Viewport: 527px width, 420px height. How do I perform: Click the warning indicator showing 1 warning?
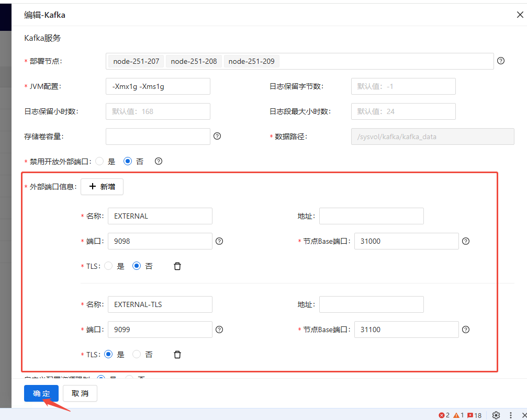(x=457, y=415)
